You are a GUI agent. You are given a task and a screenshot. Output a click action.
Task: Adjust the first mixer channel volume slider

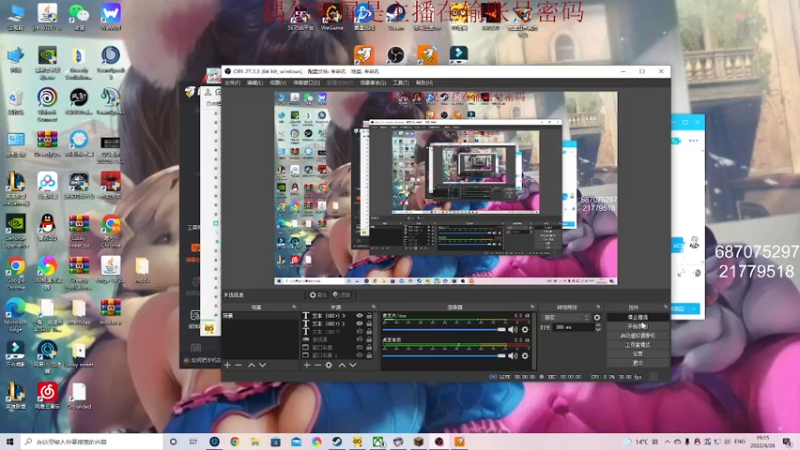coord(444,330)
